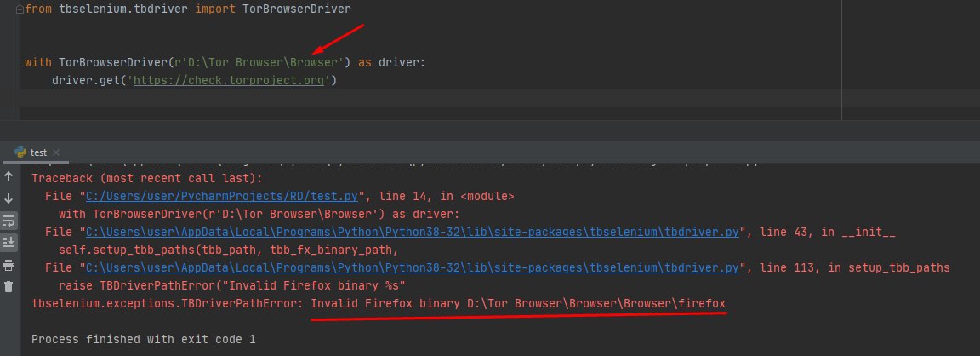Screen dimensions: 980x356
Task: Open link C:/Users/user/PycharmProjects/RD/test.py
Action: point(222,197)
